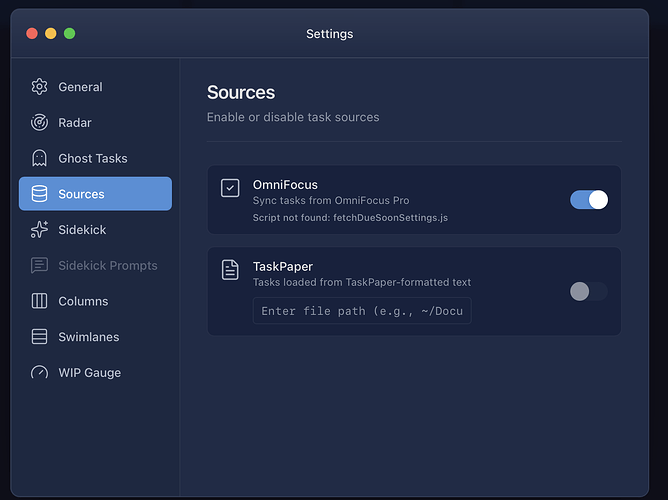Minimize the Settings window
Viewport: 668px width, 500px height.
tap(51, 33)
